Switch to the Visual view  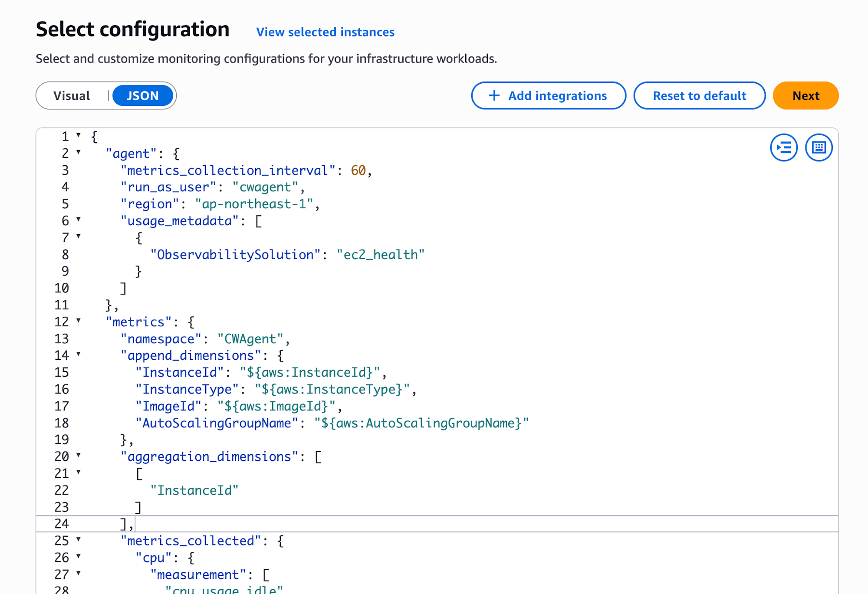pos(72,95)
